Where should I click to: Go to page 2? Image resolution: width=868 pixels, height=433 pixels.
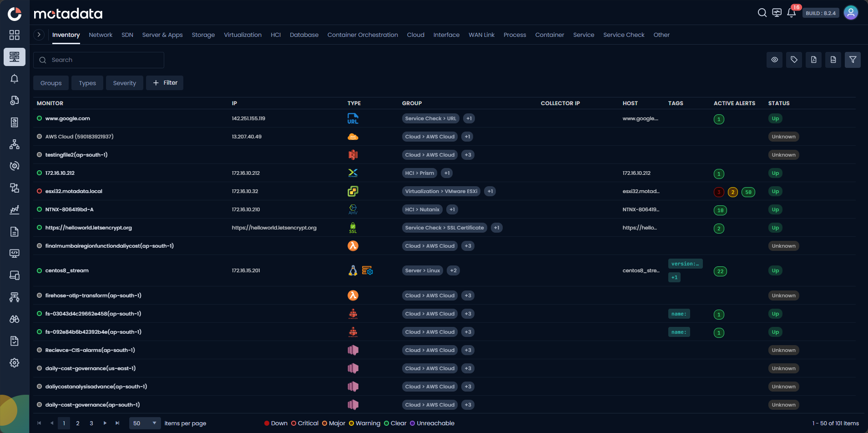pos(78,423)
